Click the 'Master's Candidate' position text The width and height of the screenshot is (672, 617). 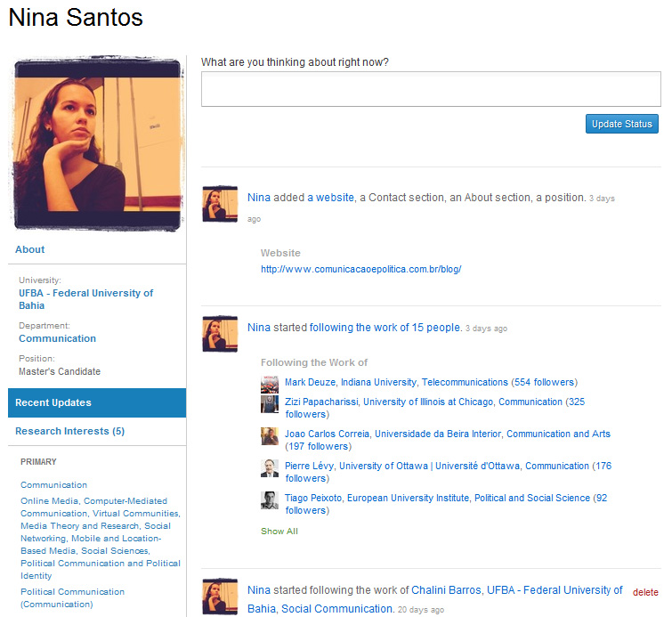pyautogui.click(x=60, y=372)
